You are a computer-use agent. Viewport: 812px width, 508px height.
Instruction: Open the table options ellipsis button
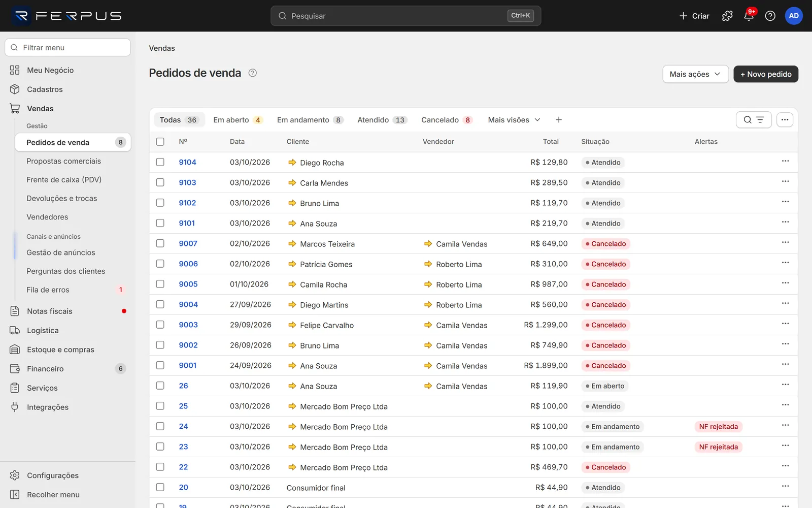point(785,120)
